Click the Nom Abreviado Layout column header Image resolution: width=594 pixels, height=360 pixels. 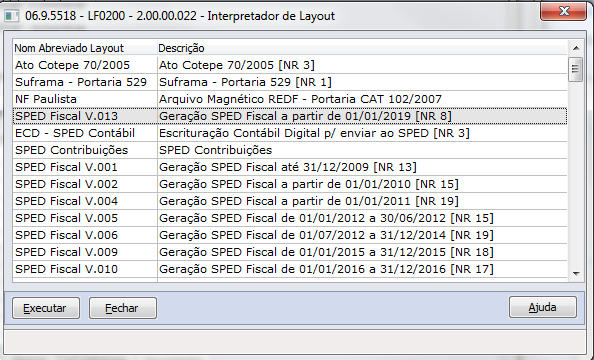tap(84, 48)
